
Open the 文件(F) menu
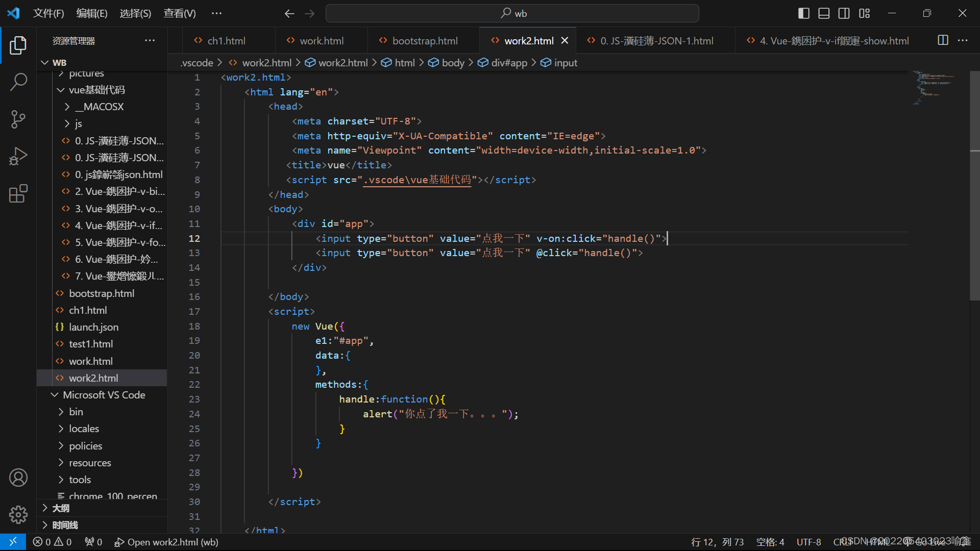pyautogui.click(x=48, y=13)
